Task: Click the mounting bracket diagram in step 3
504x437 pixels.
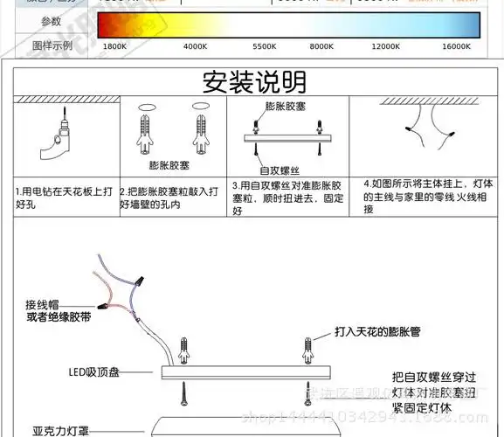Action: [x=287, y=138]
